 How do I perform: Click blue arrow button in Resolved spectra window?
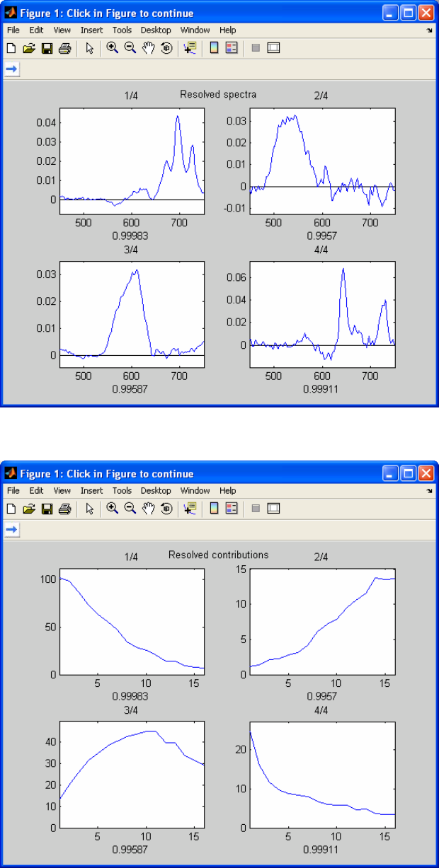[x=12, y=69]
